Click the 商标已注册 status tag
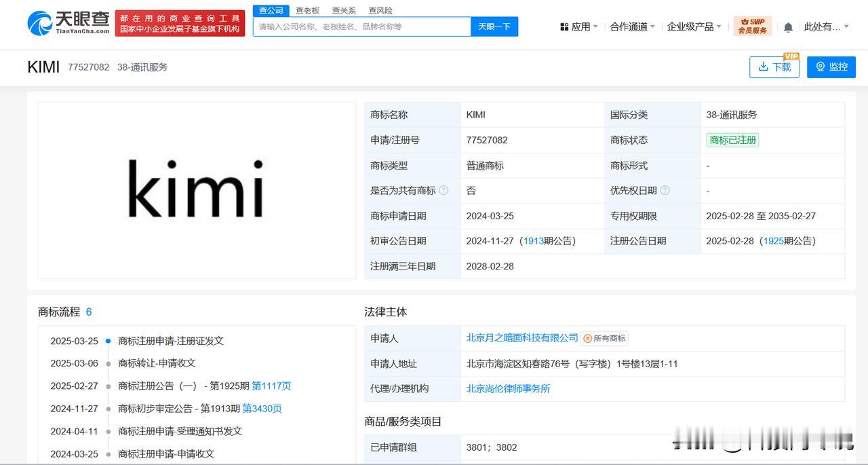Screen dimensions: 868x465 pos(732,140)
